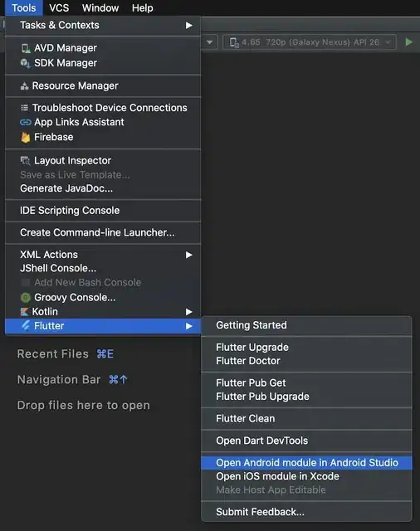Click the Troubleshoot Device Connections icon
This screenshot has height=531, width=420.
pos(24,108)
